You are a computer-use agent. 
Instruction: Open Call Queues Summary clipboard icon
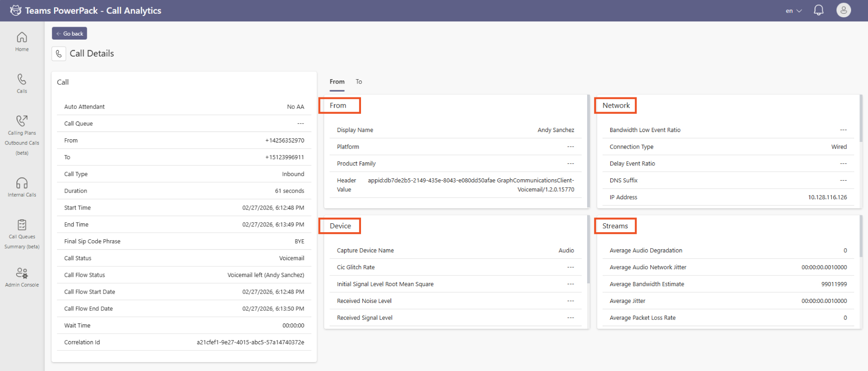(22, 225)
